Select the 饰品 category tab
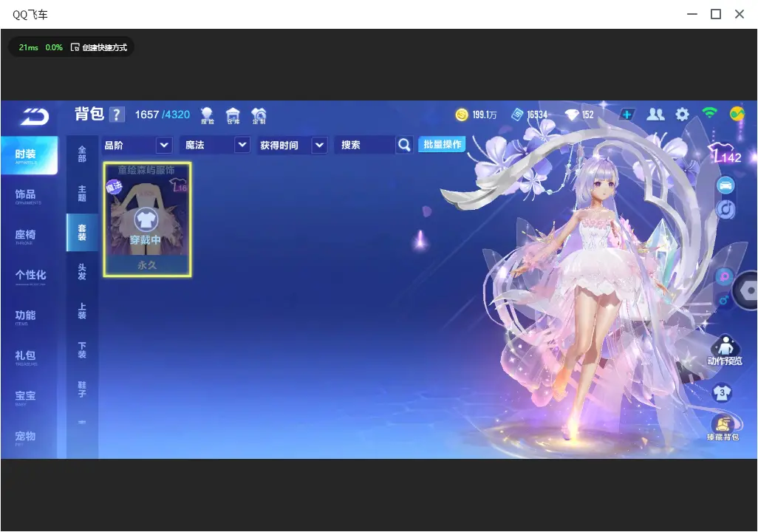This screenshot has height=532, width=758. tap(28, 196)
